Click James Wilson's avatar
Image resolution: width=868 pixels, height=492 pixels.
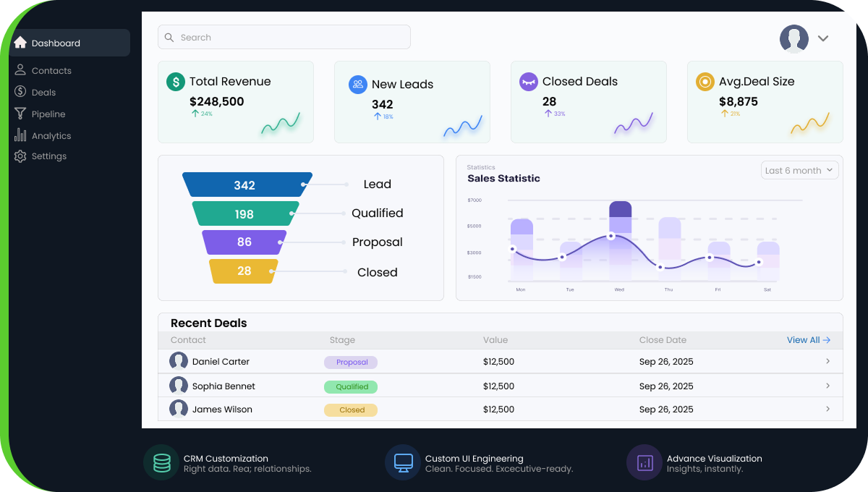coord(179,409)
